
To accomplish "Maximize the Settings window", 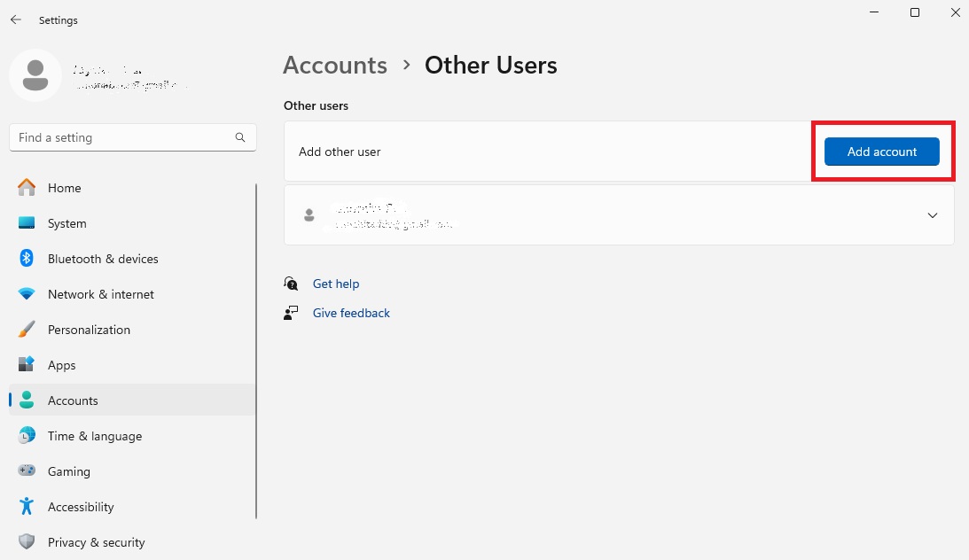I will click(915, 12).
